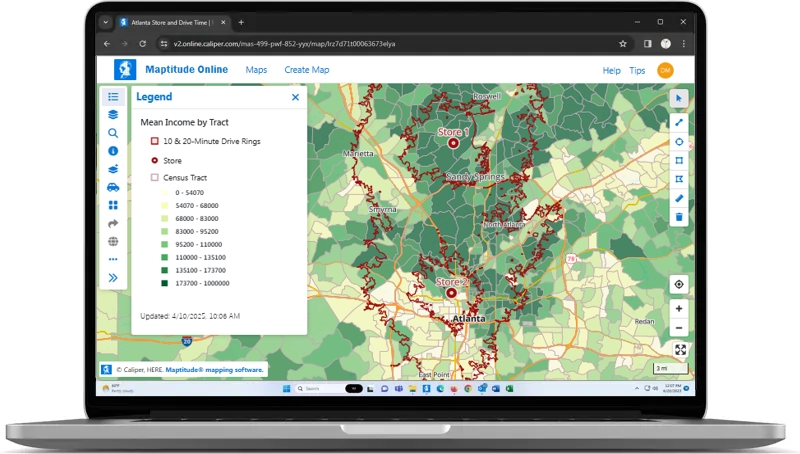800x454 pixels.
Task: Click the Share arrow icon in sidebar
Action: pyautogui.click(x=113, y=223)
